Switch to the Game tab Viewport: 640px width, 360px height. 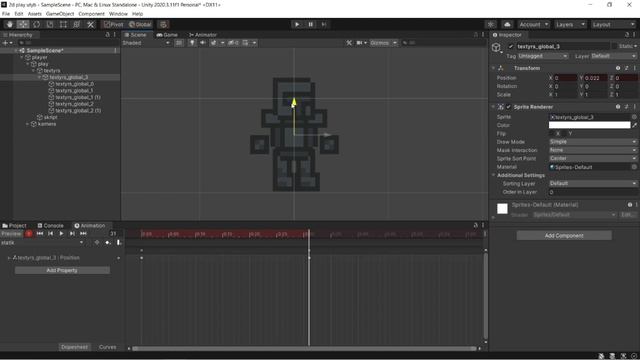coord(167,35)
